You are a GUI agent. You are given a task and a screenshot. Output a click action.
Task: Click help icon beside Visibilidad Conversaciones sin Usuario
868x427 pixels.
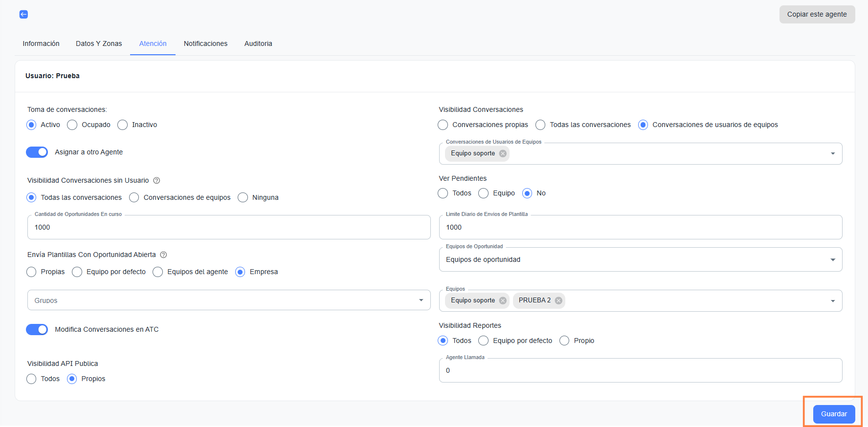pos(156,181)
